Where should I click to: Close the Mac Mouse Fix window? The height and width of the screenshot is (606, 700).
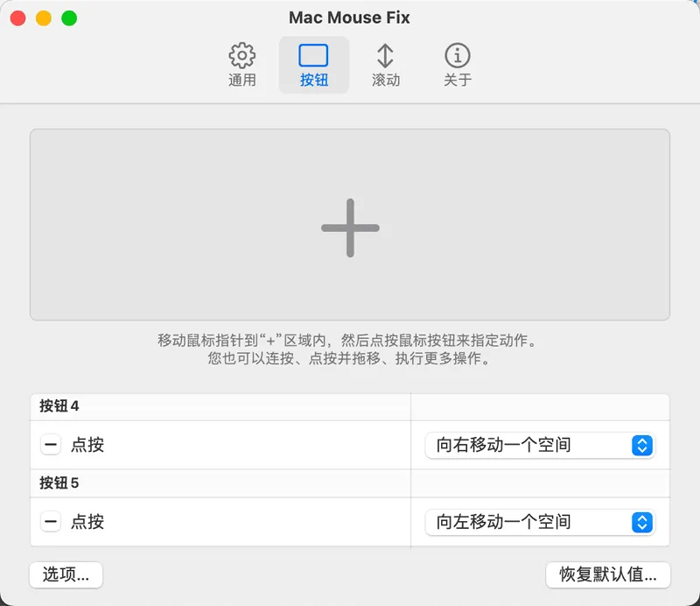pyautogui.click(x=18, y=18)
